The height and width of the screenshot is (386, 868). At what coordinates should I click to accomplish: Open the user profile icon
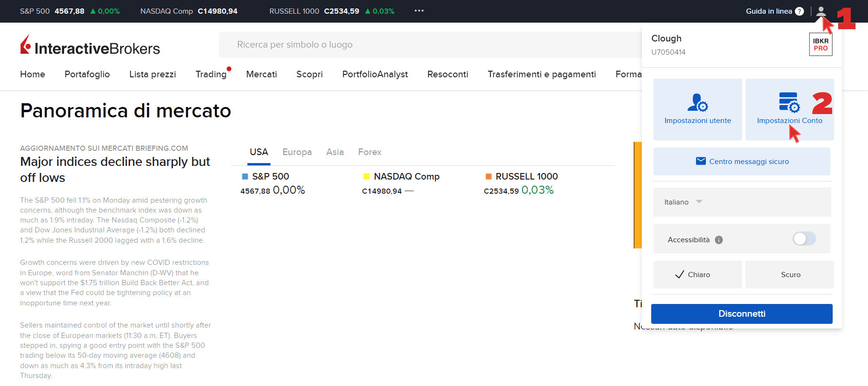tap(821, 11)
